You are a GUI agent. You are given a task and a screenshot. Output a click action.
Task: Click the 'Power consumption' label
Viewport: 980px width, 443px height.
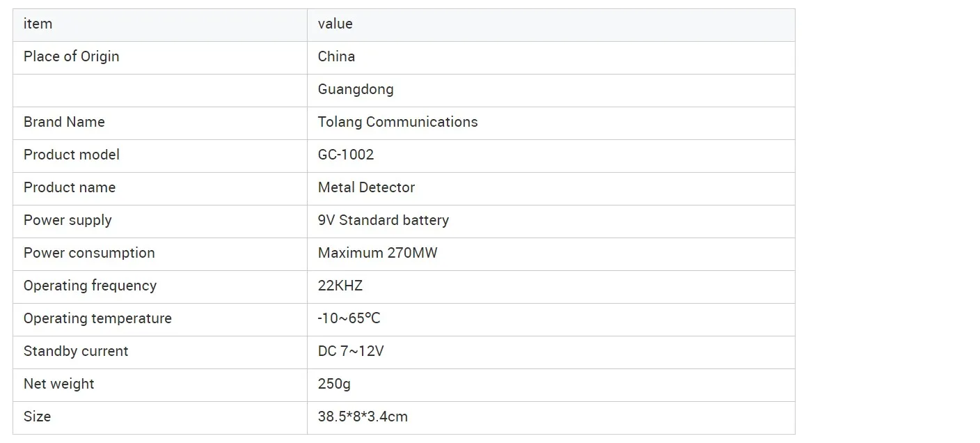point(89,254)
